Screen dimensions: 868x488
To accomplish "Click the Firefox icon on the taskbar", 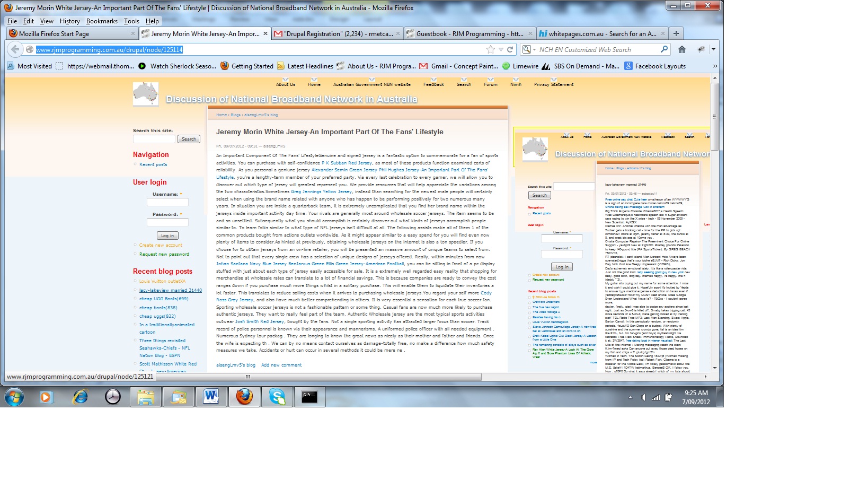I will pos(244,396).
